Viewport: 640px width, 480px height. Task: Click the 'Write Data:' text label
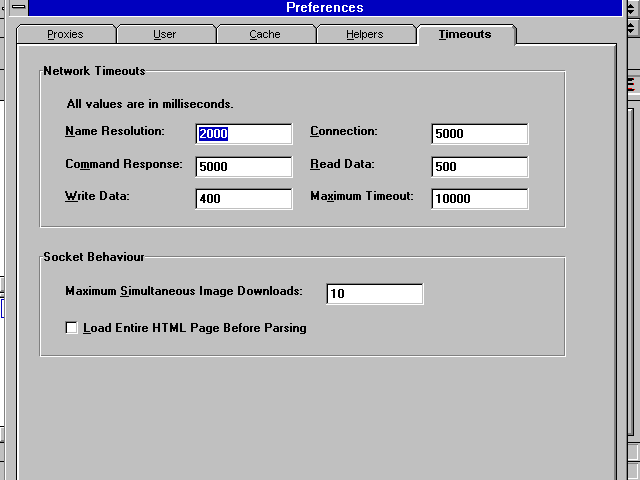[98, 196]
